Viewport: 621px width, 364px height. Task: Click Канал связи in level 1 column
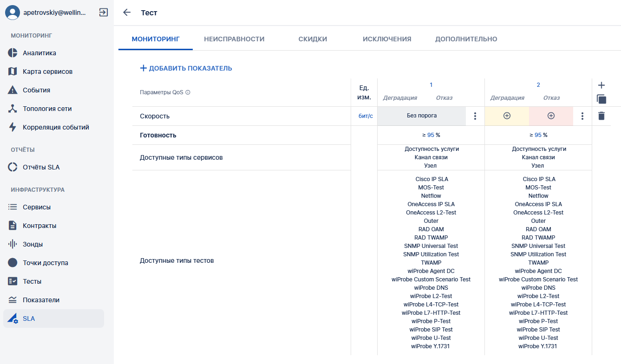click(x=431, y=157)
